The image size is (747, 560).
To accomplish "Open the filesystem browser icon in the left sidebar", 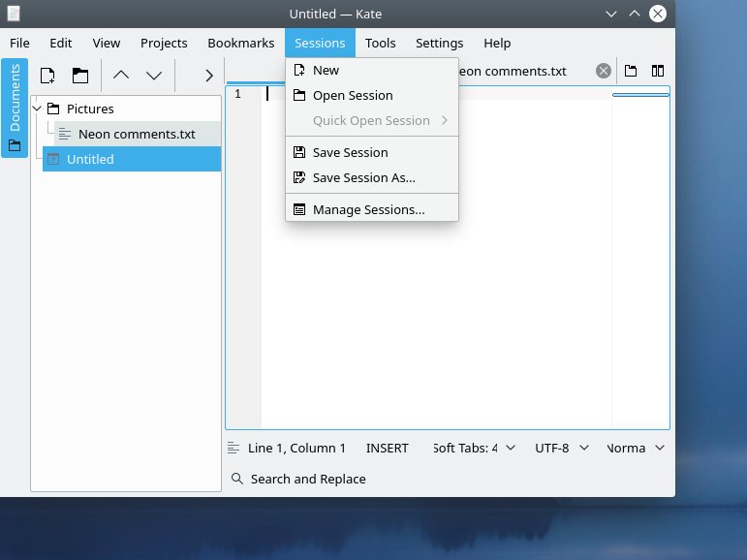I will (x=15, y=146).
